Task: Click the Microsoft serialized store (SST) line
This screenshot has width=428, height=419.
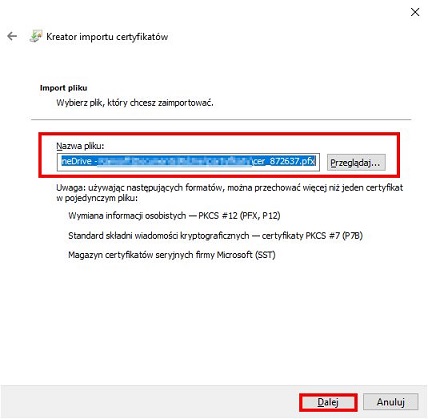Action: coord(172,255)
